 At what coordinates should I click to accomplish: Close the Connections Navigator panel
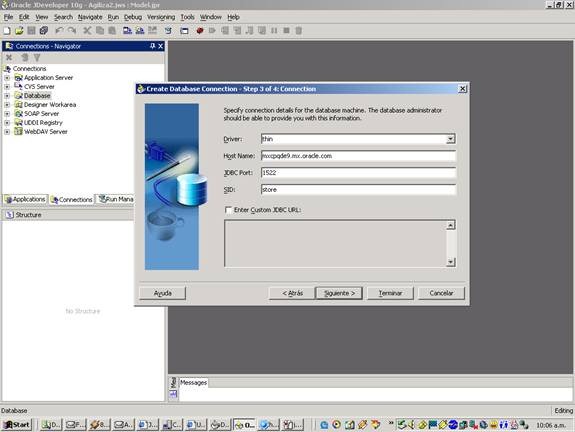click(160, 46)
